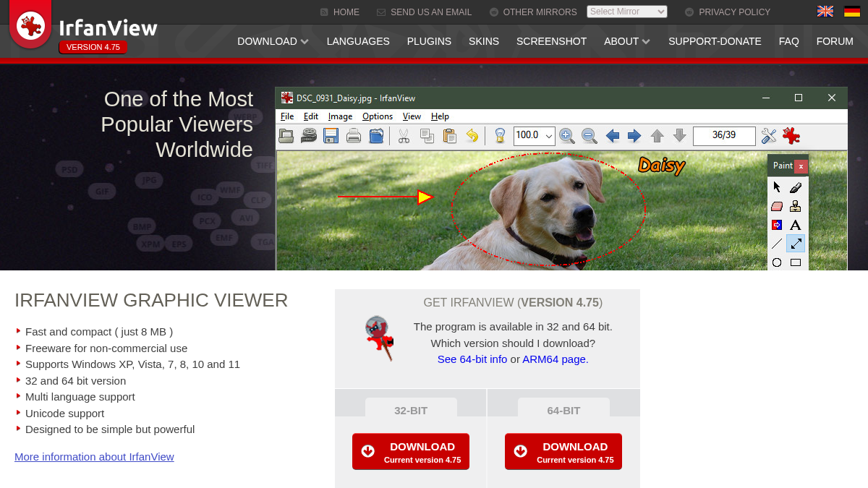Click the Slideshow film-reel icon in the toolbar
Viewport: 868px width, 488px height.
[309, 135]
